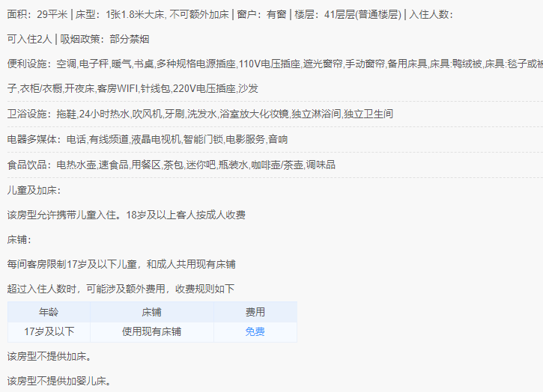Select the 使用现有床铺 table cell
The height and width of the screenshot is (392, 543).
(x=152, y=332)
